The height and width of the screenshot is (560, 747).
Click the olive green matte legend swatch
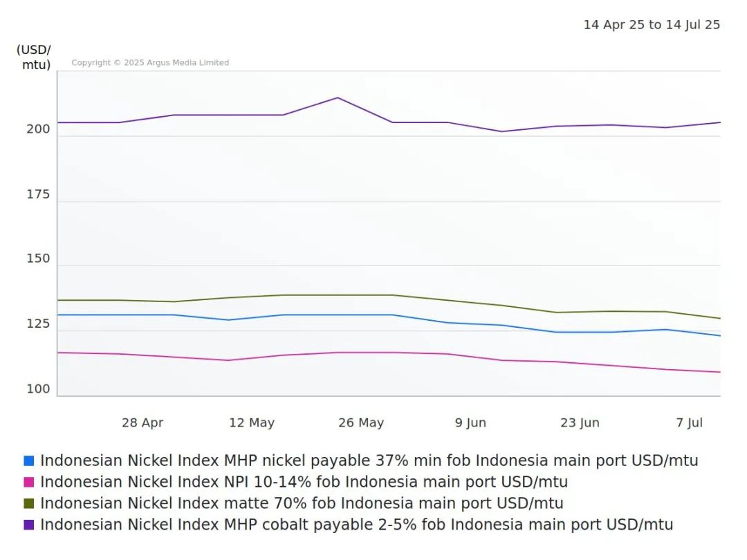tap(28, 503)
